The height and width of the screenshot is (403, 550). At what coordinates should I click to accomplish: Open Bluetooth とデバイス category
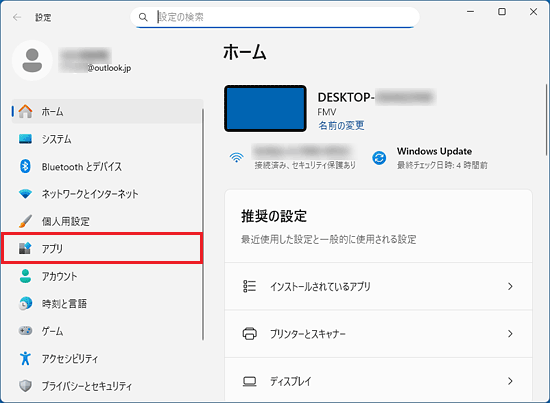click(107, 166)
